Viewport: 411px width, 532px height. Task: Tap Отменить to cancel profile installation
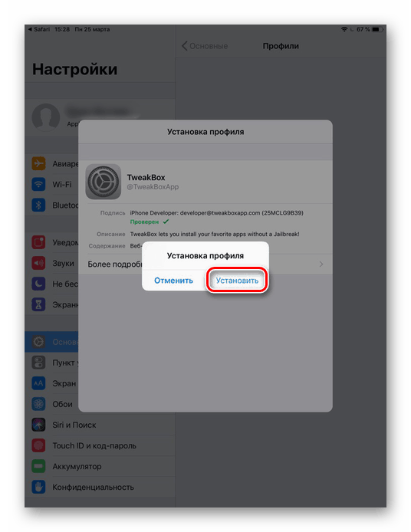click(173, 281)
